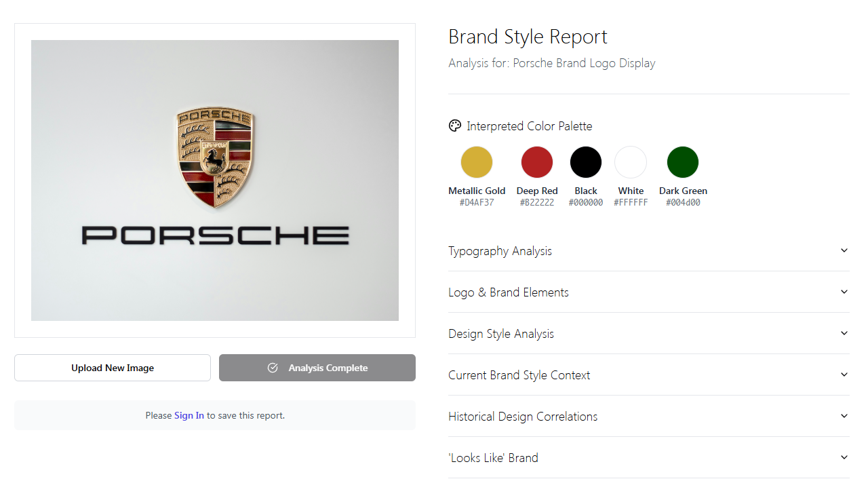The width and height of the screenshot is (868, 498).
Task: Click the #D4AF37 hex code
Action: pyautogui.click(x=477, y=202)
